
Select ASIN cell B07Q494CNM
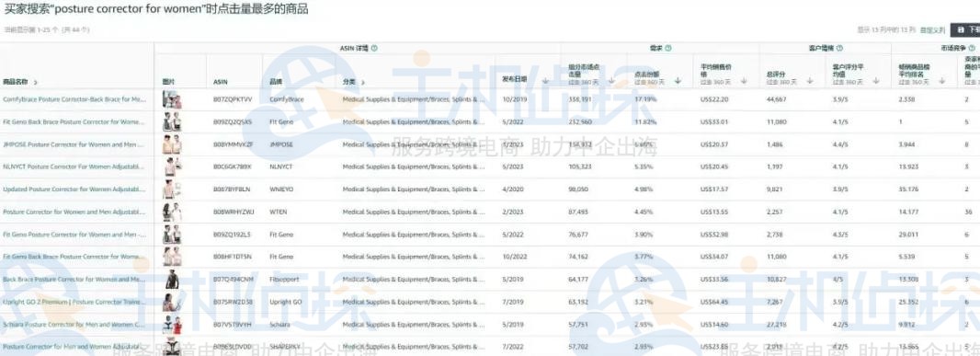(x=234, y=280)
